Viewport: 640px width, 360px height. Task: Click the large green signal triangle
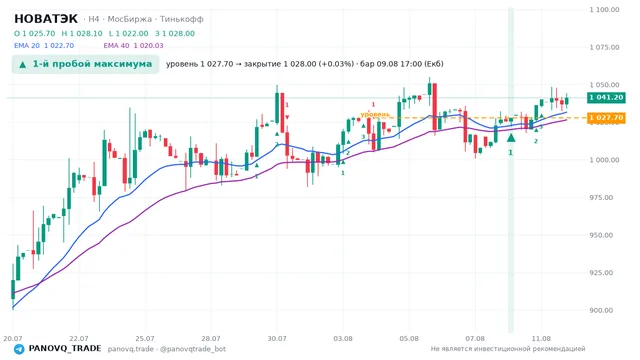(x=511, y=138)
